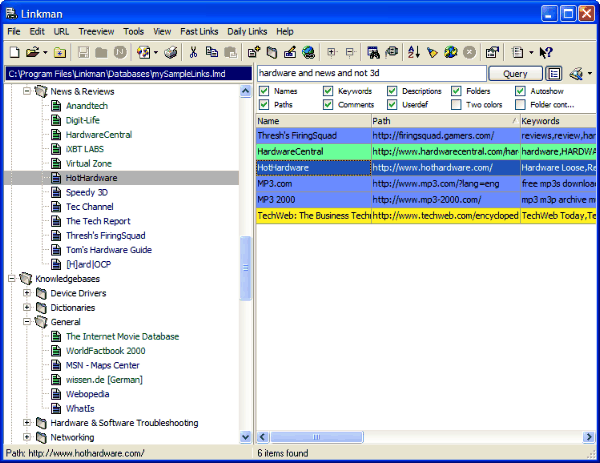Uncheck the Folders checkbox
Image resolution: width=600 pixels, height=463 pixels.
tap(456, 91)
